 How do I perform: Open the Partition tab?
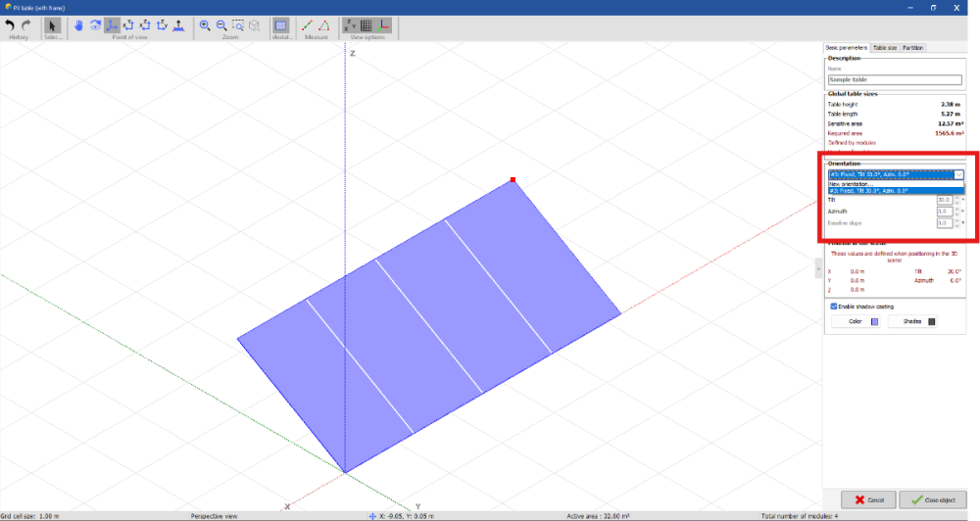pos(912,47)
